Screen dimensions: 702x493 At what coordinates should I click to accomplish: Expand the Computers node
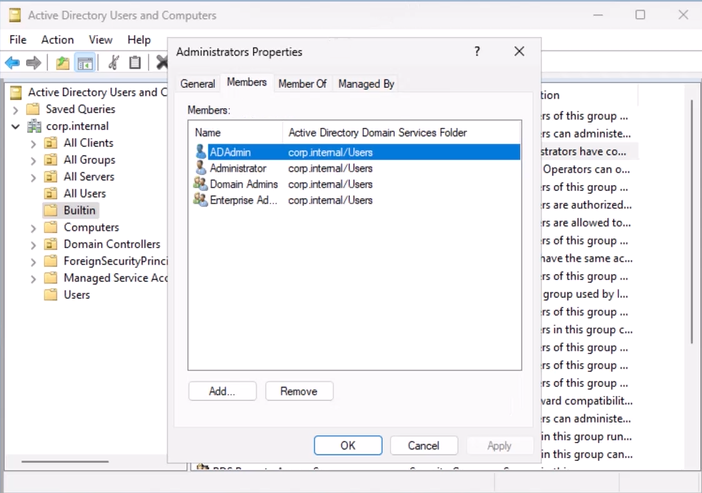pyautogui.click(x=33, y=228)
